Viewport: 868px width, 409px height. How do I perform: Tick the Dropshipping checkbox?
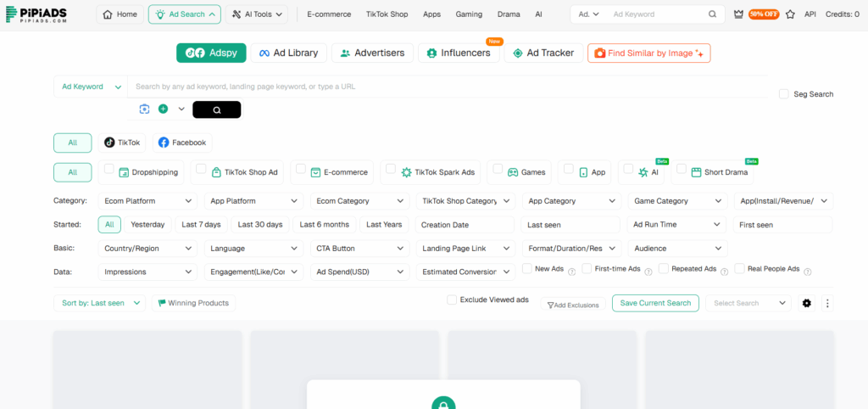coord(108,169)
